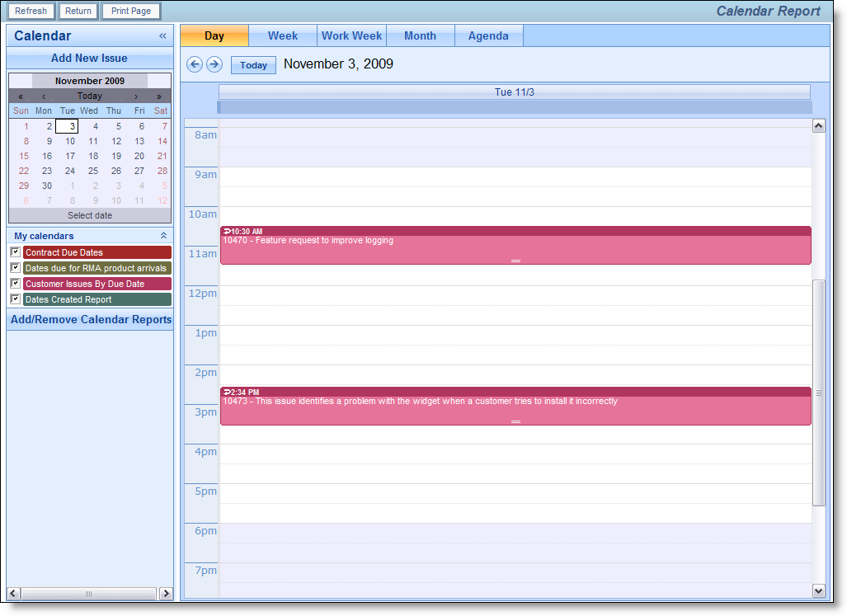The image size is (847, 616).
Task: Click resize handle of 10470 event
Action: tap(516, 261)
